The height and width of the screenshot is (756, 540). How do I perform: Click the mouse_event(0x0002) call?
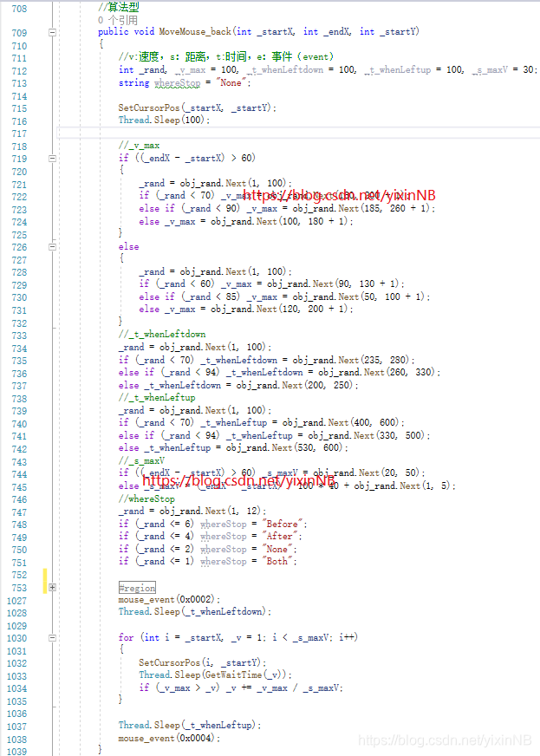coord(169,599)
